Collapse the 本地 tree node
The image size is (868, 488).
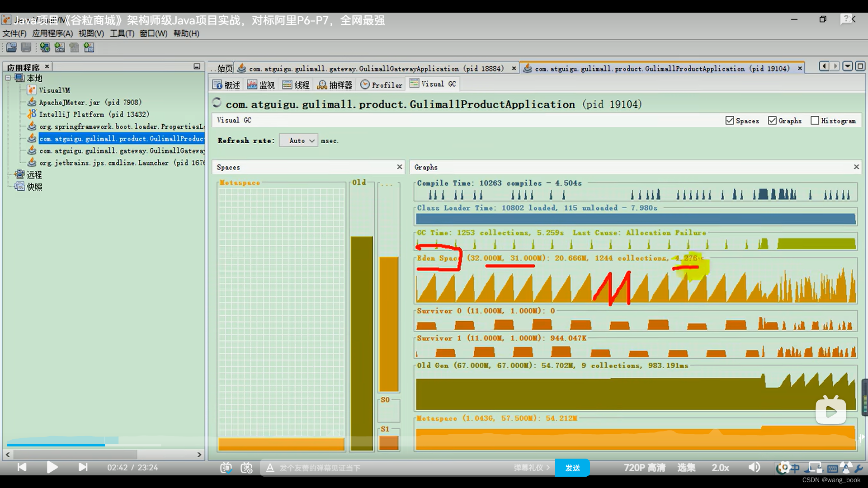click(8, 78)
